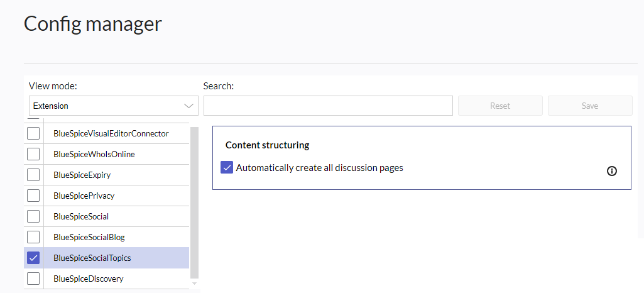Select BlueSpicePrivacy list entry text
The width and height of the screenshot is (644, 293).
84,196
